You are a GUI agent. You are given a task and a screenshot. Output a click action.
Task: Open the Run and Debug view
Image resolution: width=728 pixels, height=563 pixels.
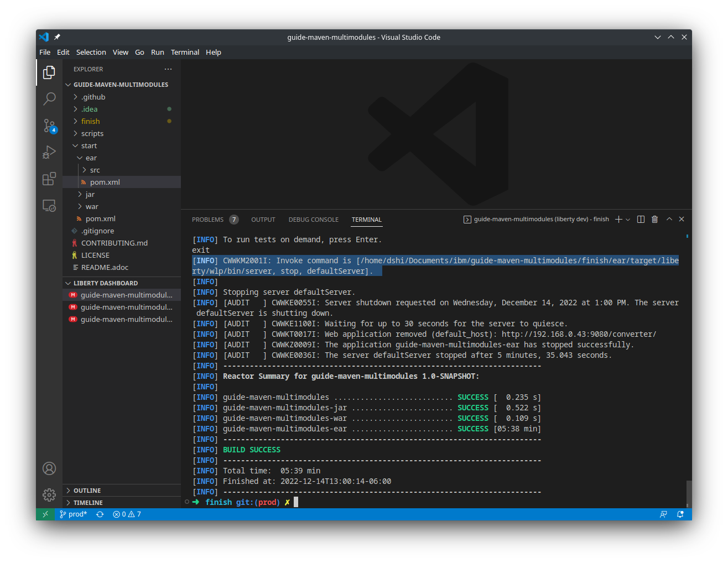coord(49,152)
